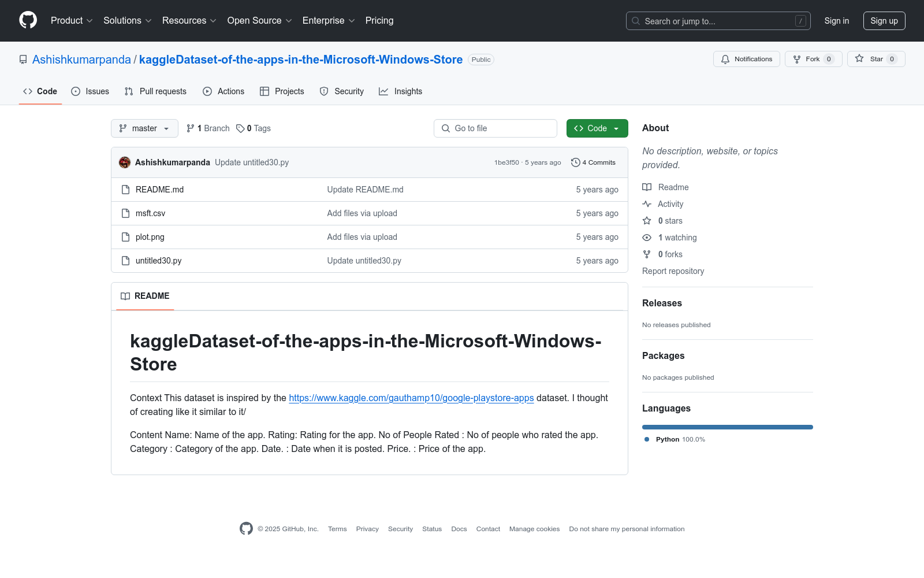The image size is (924, 578).
Task: Click the Releases heading link
Action: coord(662,303)
